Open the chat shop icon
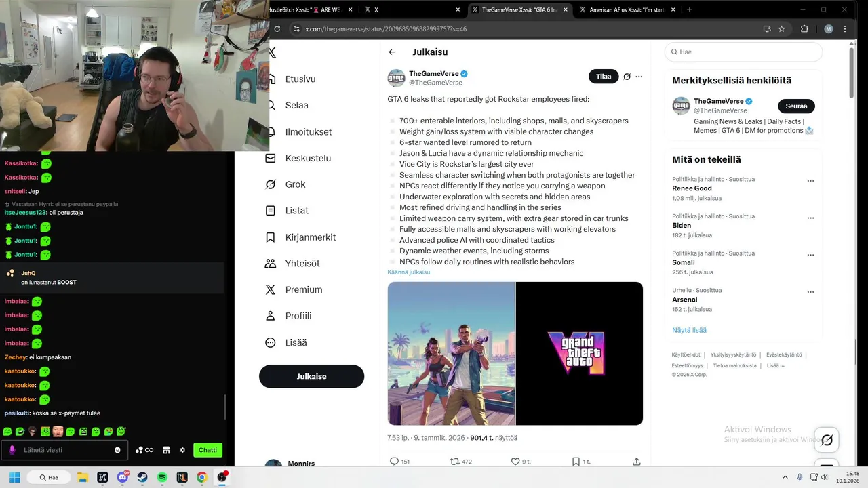 coord(166,450)
